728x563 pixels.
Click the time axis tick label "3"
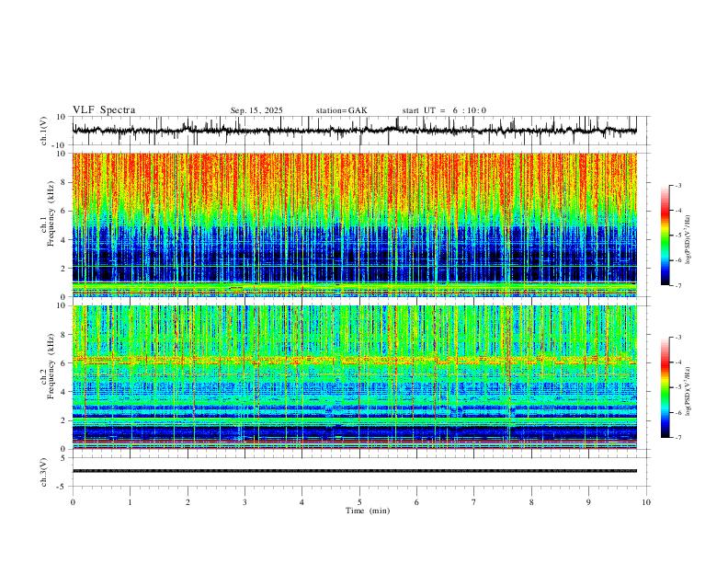(245, 502)
